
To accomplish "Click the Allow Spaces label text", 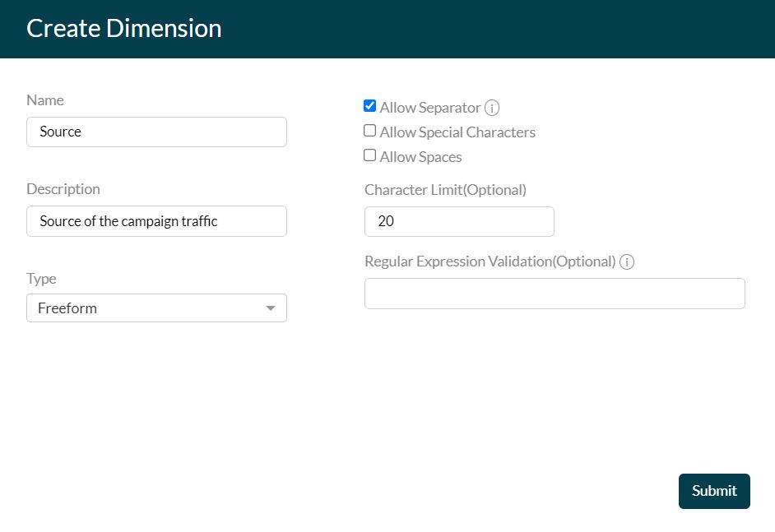I will pyautogui.click(x=420, y=155).
